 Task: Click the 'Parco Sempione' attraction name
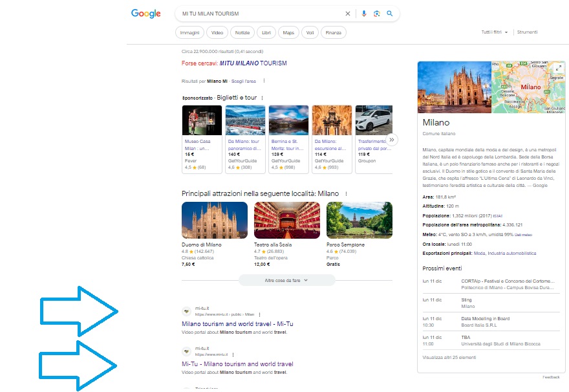pyautogui.click(x=345, y=245)
